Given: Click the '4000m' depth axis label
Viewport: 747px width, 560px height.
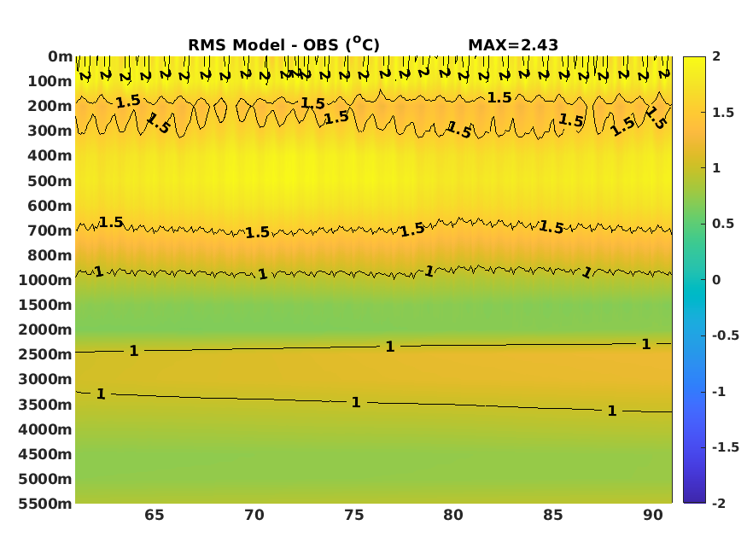Looking at the screenshot, I should [x=45, y=429].
